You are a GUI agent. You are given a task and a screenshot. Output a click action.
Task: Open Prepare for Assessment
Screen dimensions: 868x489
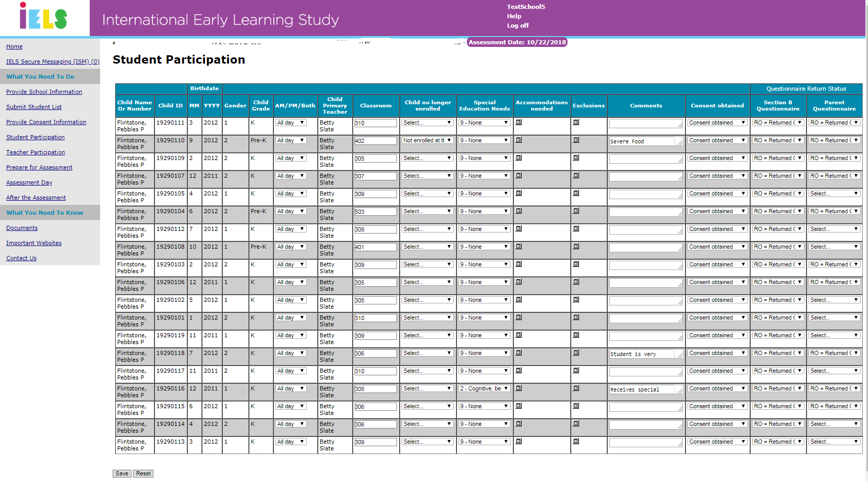[x=39, y=167]
